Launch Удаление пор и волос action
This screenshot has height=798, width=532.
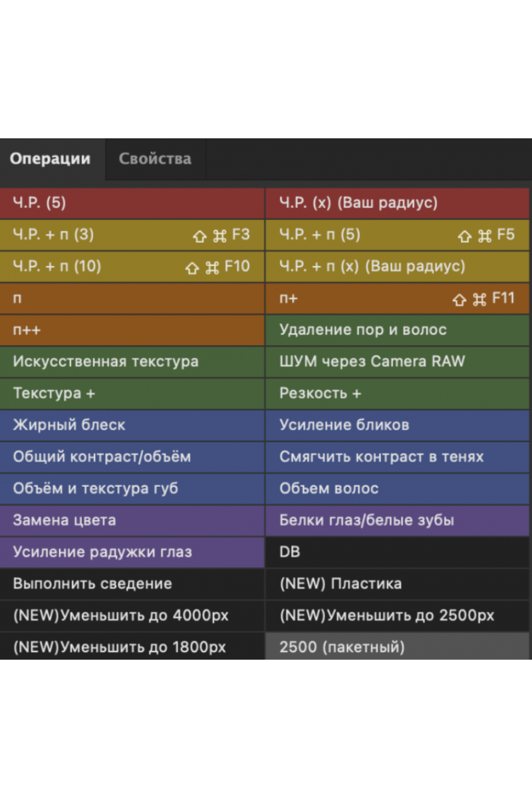click(397, 330)
